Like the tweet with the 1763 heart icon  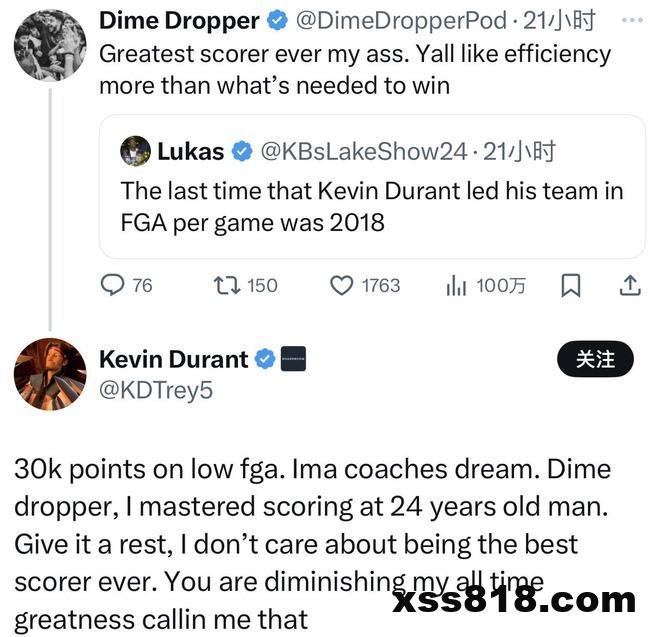341,285
